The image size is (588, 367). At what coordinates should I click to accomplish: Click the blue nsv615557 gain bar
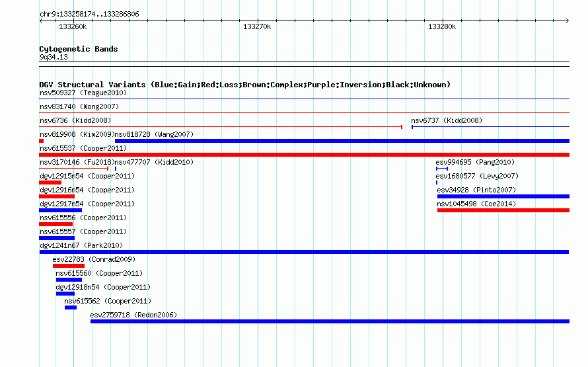point(57,238)
